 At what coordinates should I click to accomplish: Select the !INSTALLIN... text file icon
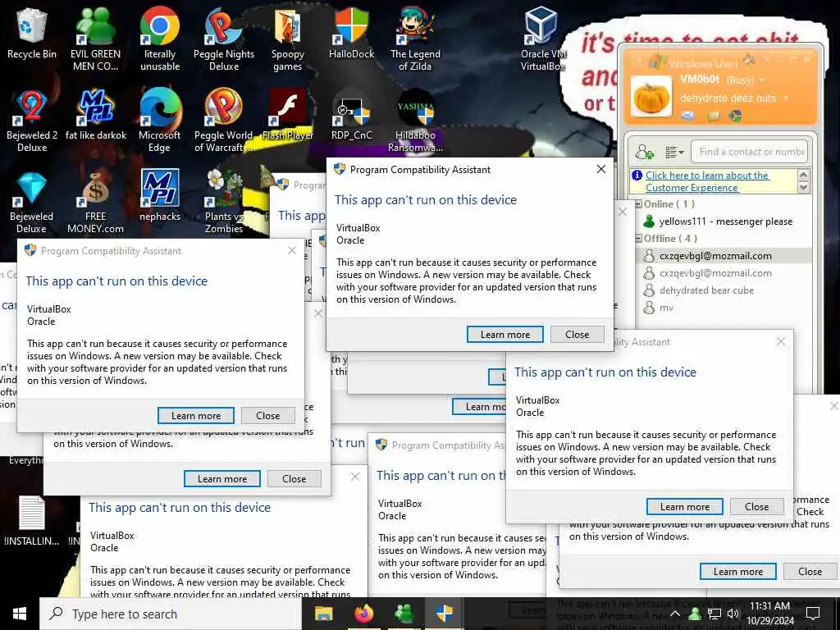(x=32, y=521)
